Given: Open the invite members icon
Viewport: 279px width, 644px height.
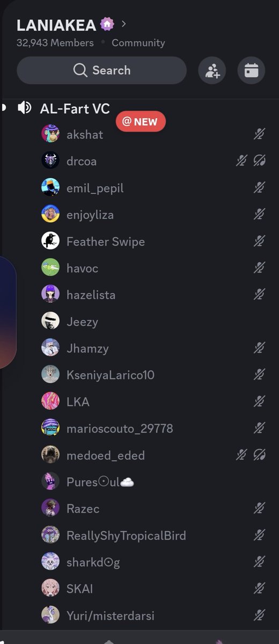Looking at the screenshot, I should click(x=212, y=71).
